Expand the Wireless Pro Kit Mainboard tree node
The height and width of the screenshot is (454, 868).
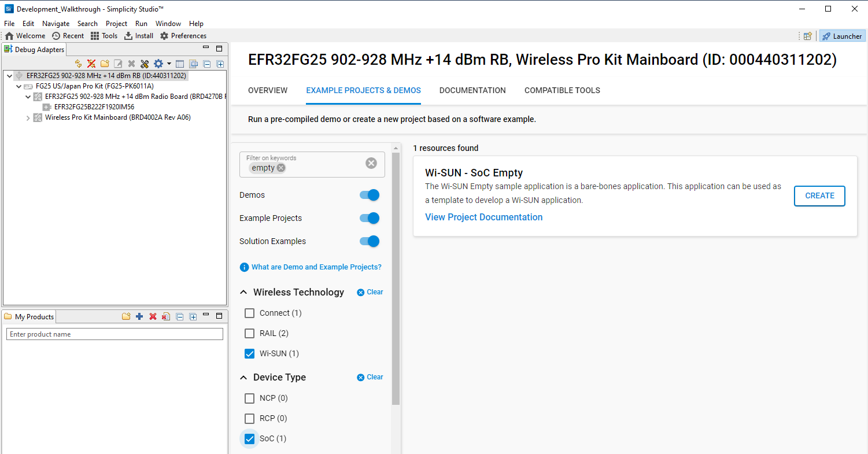coord(28,118)
